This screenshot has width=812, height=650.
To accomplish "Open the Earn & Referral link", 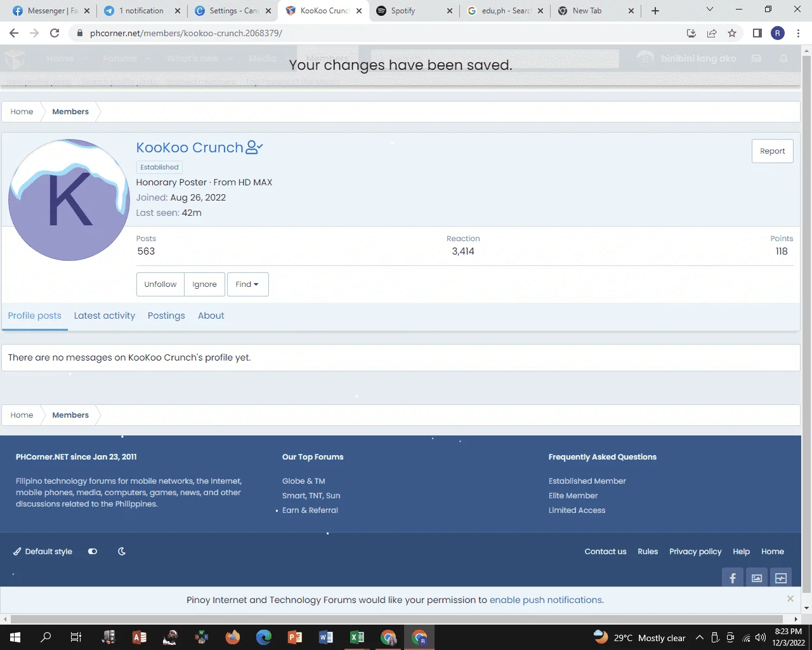I will tap(310, 510).
